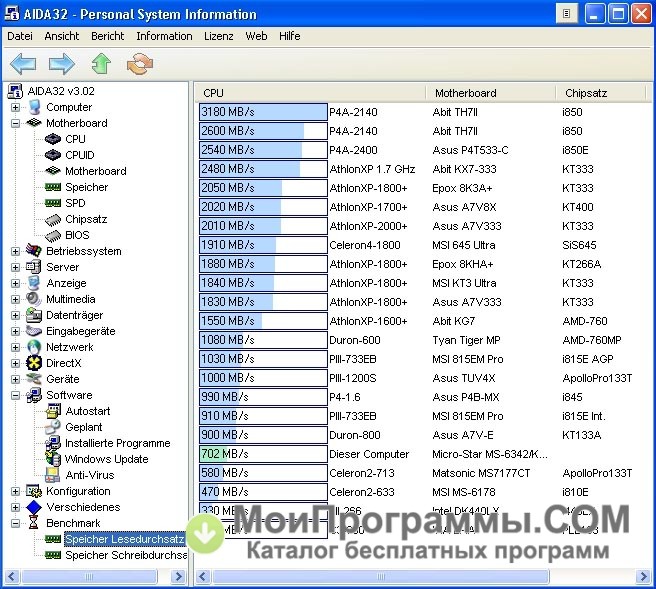Click the Verschiedenes blue diamond icon
Image resolution: width=656 pixels, height=589 pixels.
34,507
